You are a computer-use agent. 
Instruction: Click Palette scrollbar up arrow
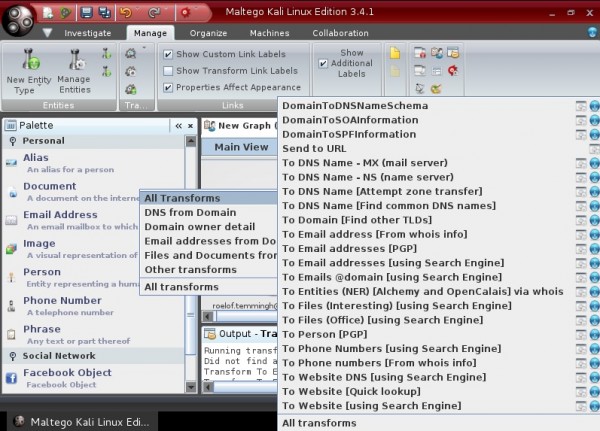[x=191, y=142]
